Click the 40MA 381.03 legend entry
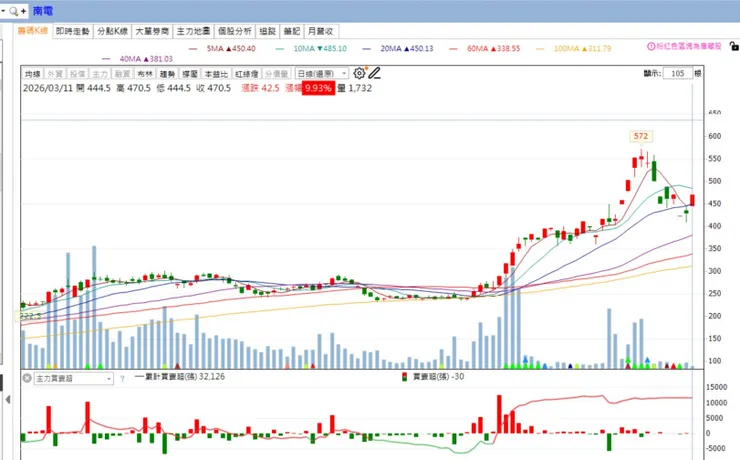The image size is (740, 460). click(x=137, y=59)
